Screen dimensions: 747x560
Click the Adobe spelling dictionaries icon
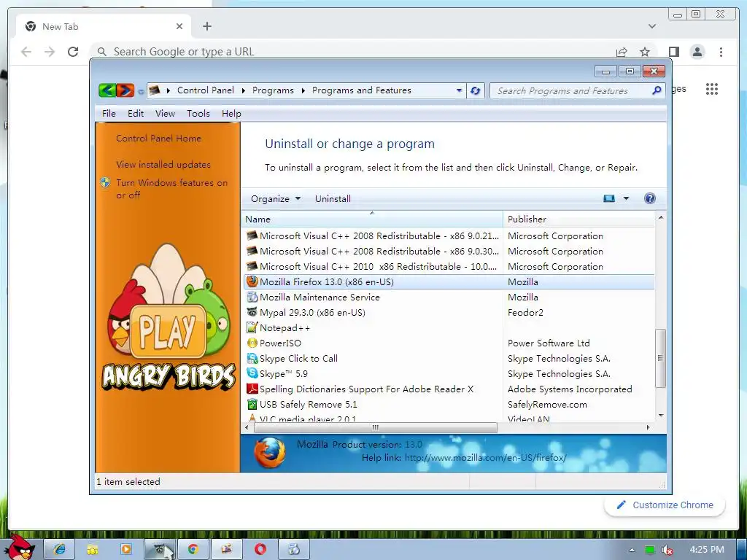tap(252, 389)
